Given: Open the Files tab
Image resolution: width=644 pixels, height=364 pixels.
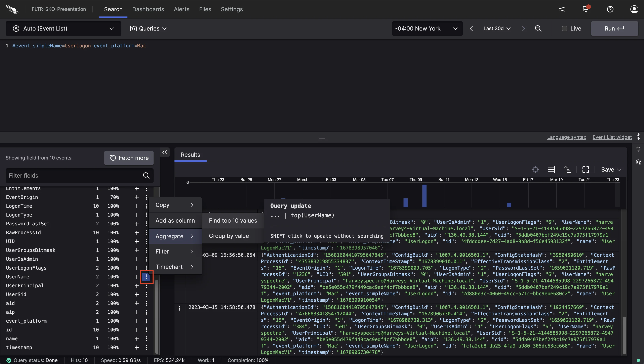Looking at the screenshot, I should click(x=205, y=9).
